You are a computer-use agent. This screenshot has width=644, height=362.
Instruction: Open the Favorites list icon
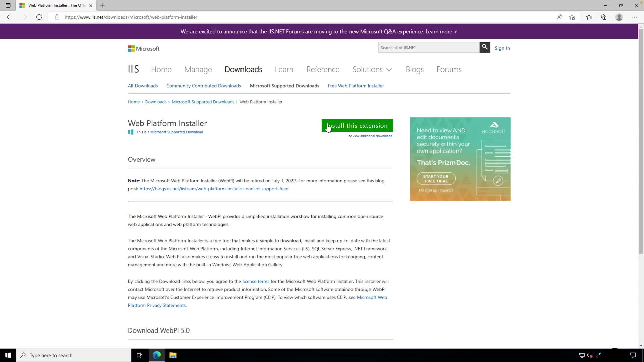(589, 17)
